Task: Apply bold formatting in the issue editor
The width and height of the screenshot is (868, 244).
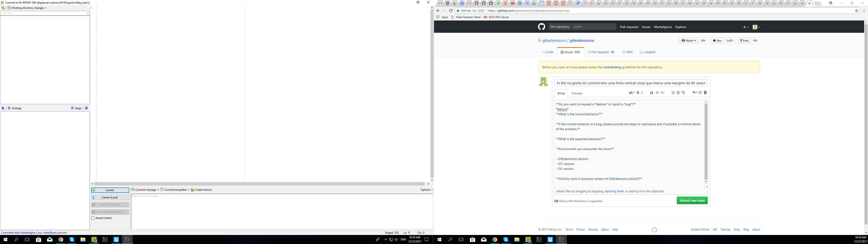Action: [638, 92]
